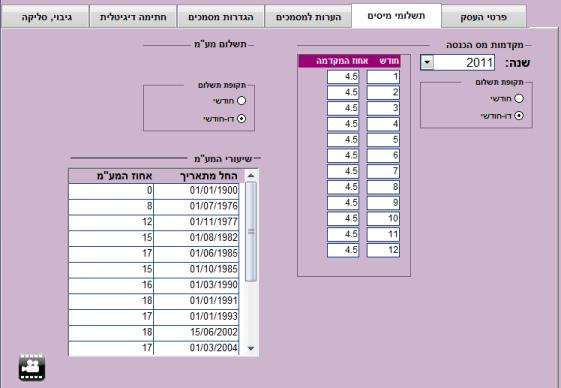Select חודשי for income tax advance period
Image resolution: width=561 pixels, height=388 pixels.
click(x=518, y=98)
